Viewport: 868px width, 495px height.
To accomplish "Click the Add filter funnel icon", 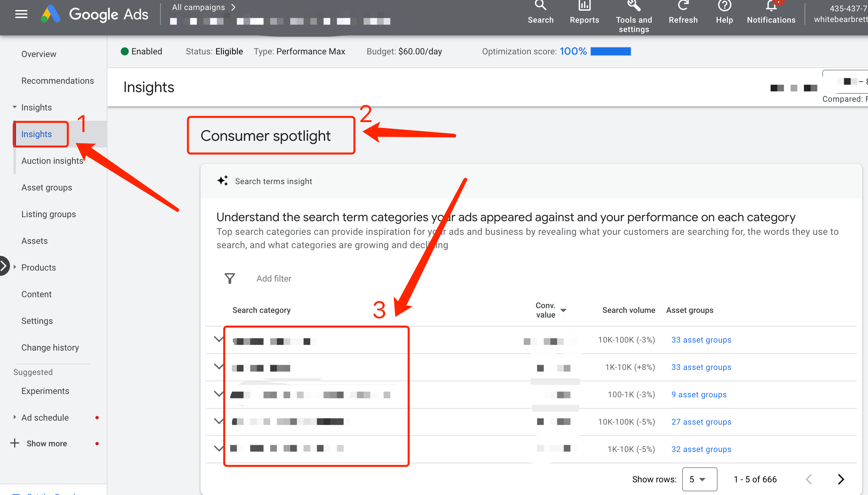I will tap(230, 279).
